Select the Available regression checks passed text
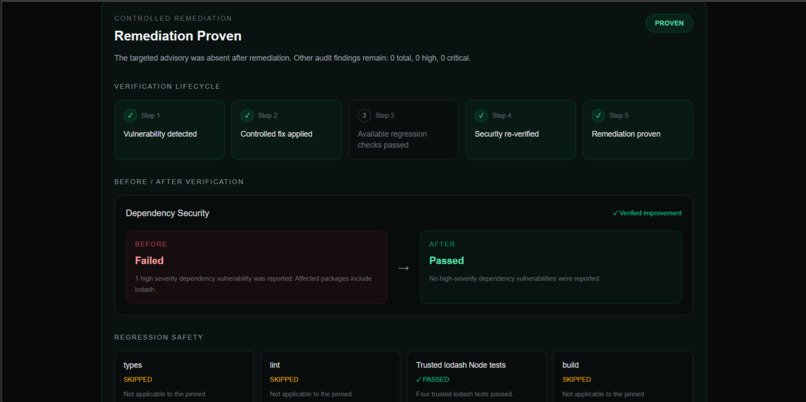 coord(392,139)
